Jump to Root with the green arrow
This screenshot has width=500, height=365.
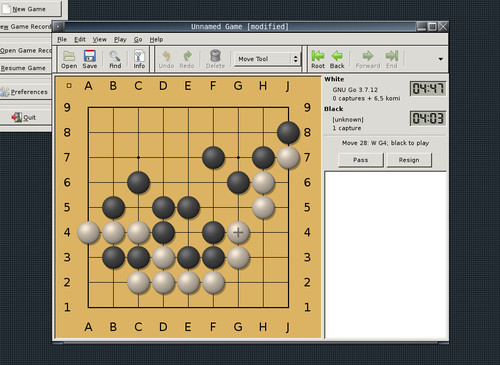pyautogui.click(x=318, y=59)
